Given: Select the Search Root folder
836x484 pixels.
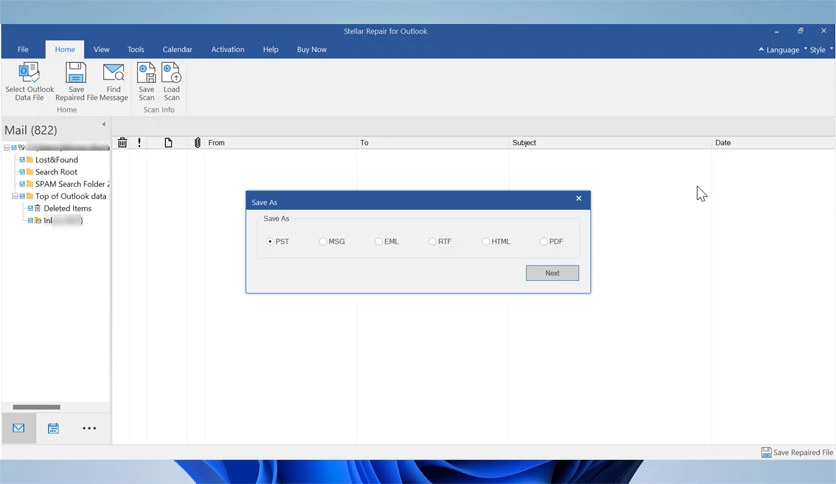Looking at the screenshot, I should click(56, 172).
